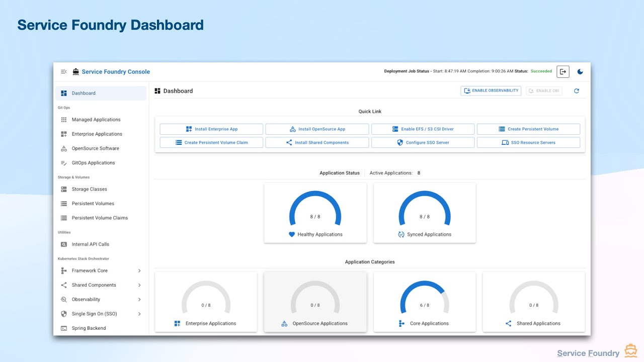Click the heart icon beside Healthy Applications
The height and width of the screenshot is (362, 644).
[x=292, y=235]
